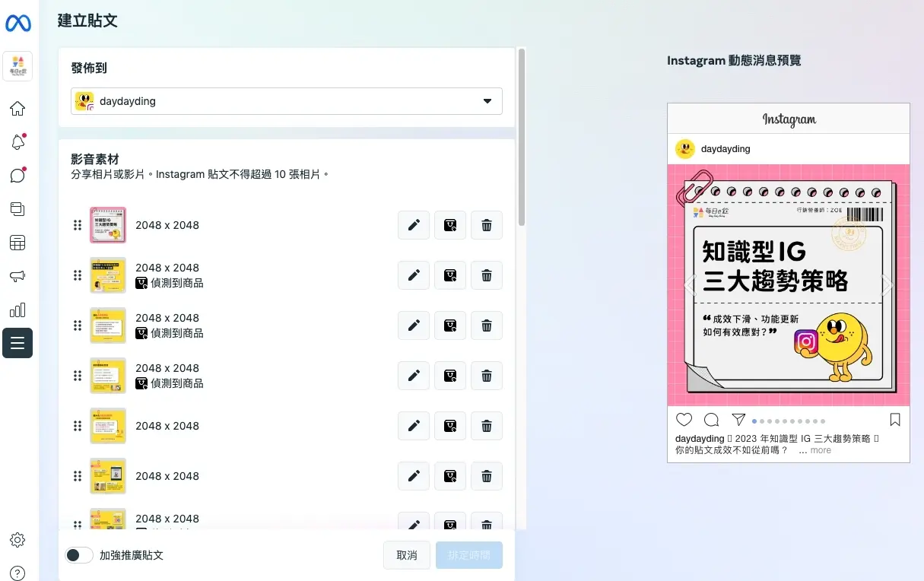Open the Home icon in the sidebar
The width and height of the screenshot is (924, 581).
point(17,109)
